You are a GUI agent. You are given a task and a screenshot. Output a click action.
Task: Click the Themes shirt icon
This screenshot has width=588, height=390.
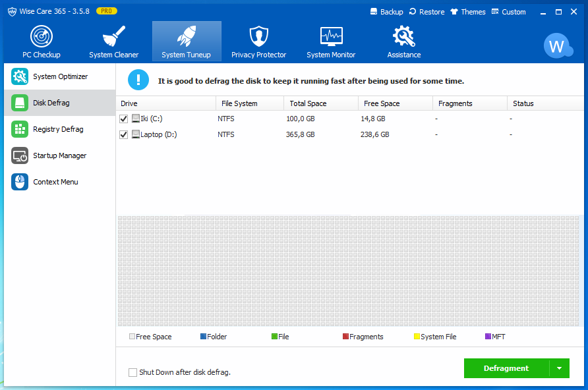click(x=454, y=12)
